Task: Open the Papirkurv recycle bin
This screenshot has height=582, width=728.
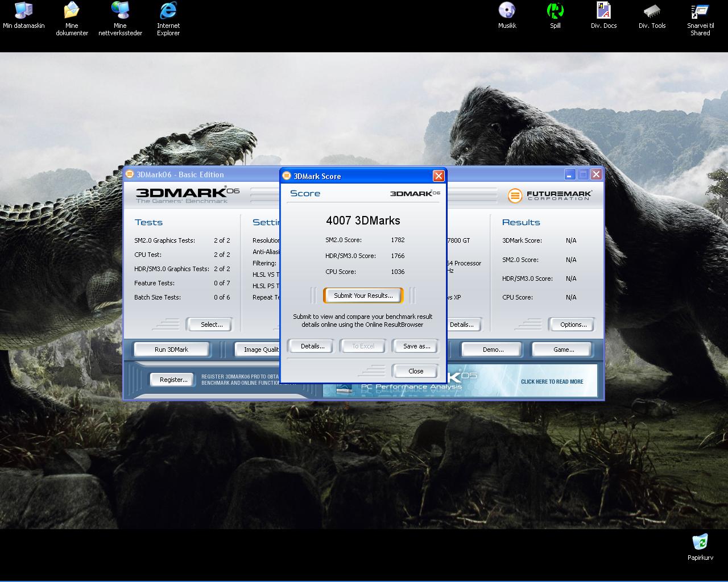Action: [x=700, y=547]
